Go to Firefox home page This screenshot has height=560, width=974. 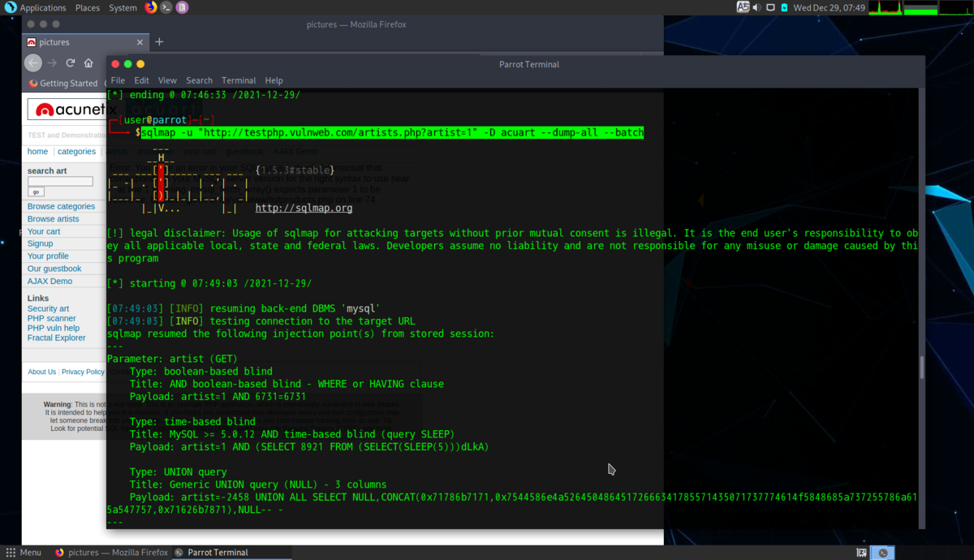[88, 62]
